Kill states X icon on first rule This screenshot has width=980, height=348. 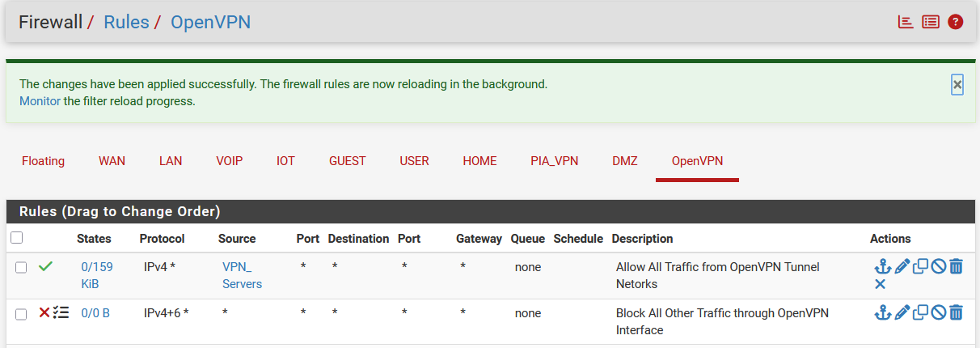tap(881, 284)
